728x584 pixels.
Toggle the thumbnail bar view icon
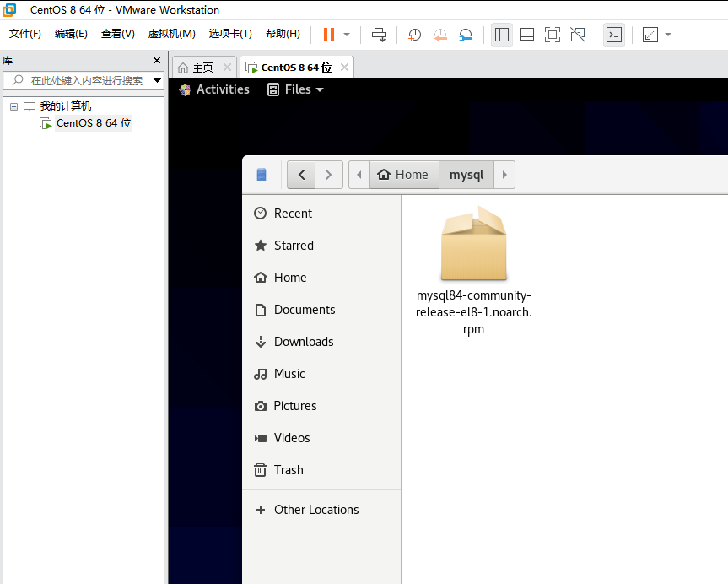527,35
